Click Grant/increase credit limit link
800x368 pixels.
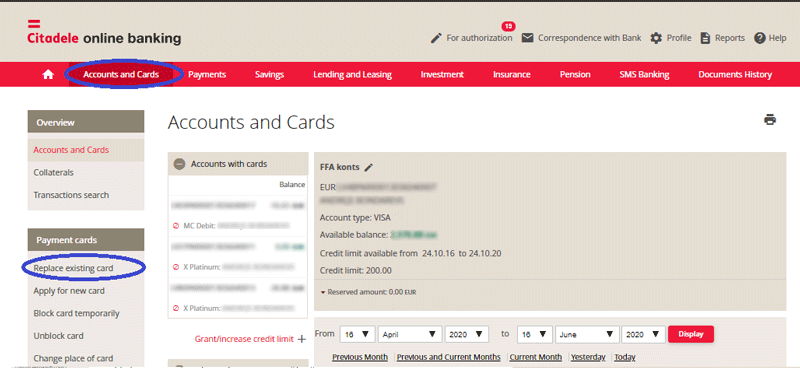click(x=244, y=339)
